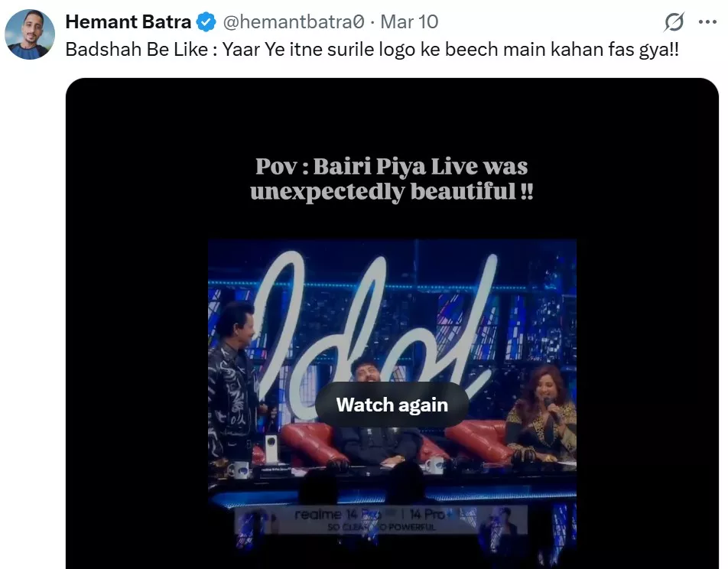Open Hemant Batra's profile picture
728x569 pixels.
30,34
